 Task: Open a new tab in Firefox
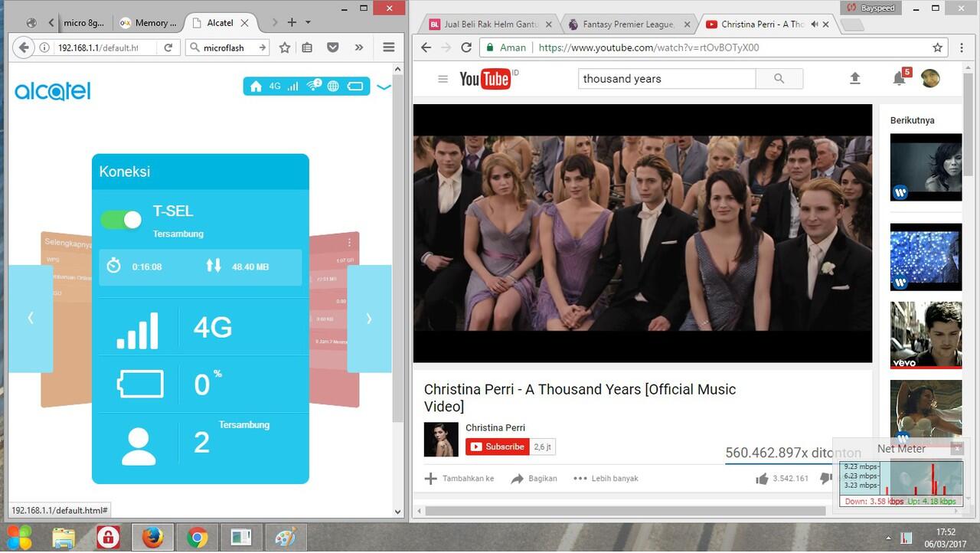click(292, 22)
